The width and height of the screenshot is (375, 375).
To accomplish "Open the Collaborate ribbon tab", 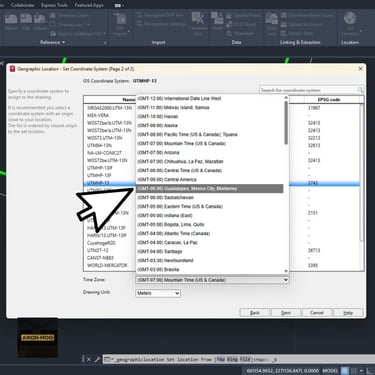I will pos(22,5).
